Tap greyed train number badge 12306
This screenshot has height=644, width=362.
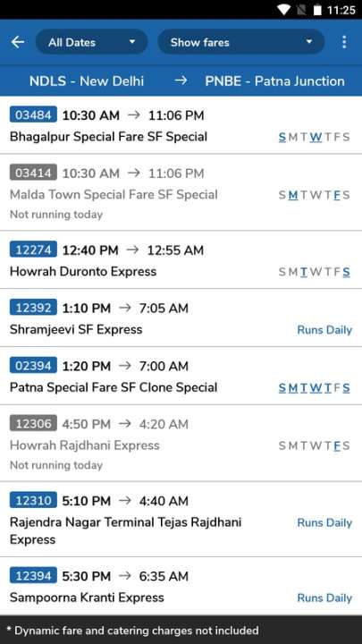(x=33, y=423)
